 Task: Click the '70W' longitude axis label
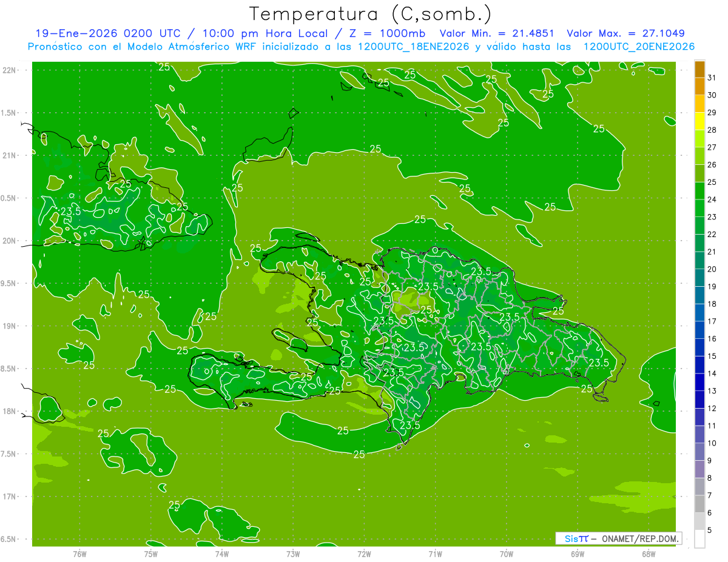pyautogui.click(x=507, y=554)
